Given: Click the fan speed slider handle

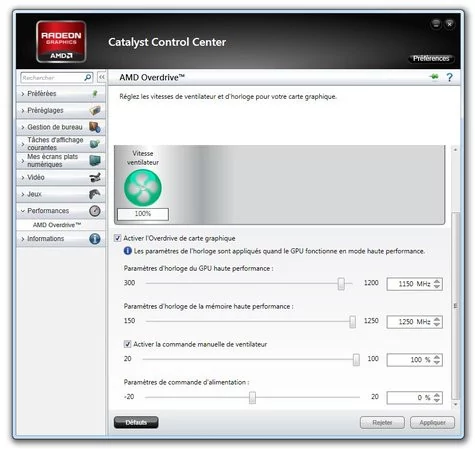Looking at the screenshot, I should click(356, 360).
